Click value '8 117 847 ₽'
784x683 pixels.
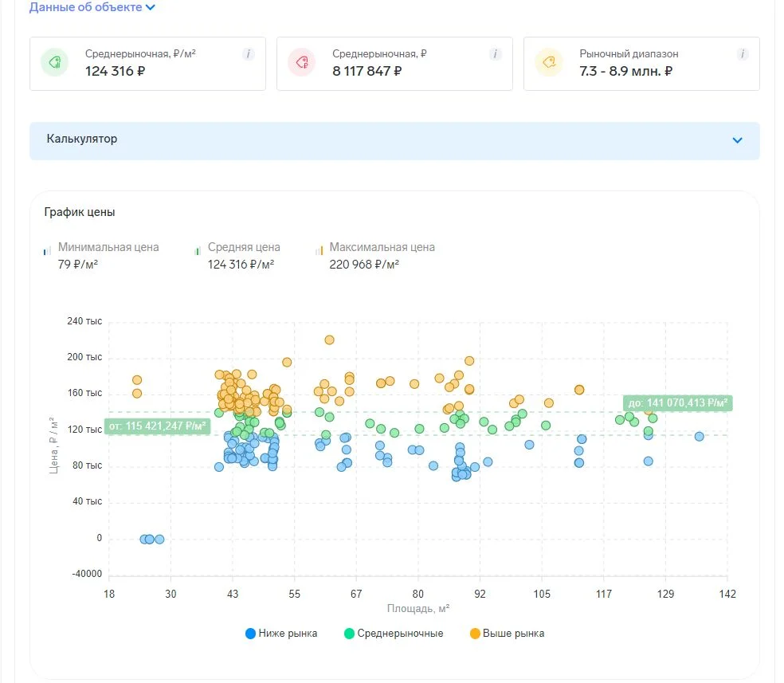[x=367, y=71]
